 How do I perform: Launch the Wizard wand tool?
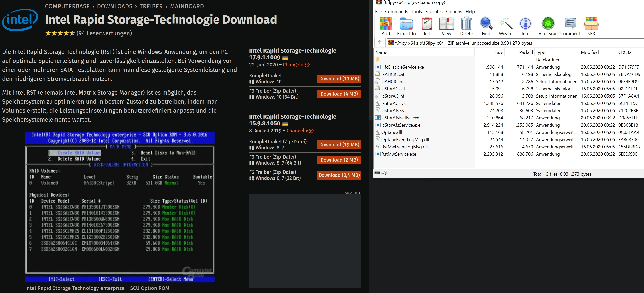(x=506, y=26)
